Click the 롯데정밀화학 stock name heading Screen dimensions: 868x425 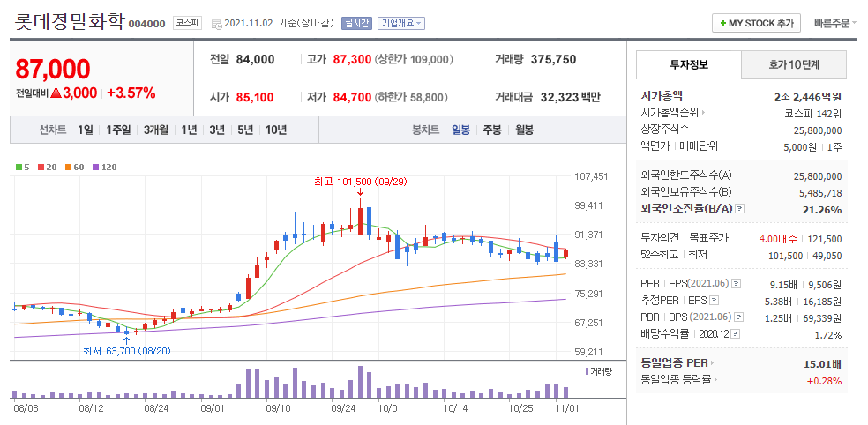point(70,21)
